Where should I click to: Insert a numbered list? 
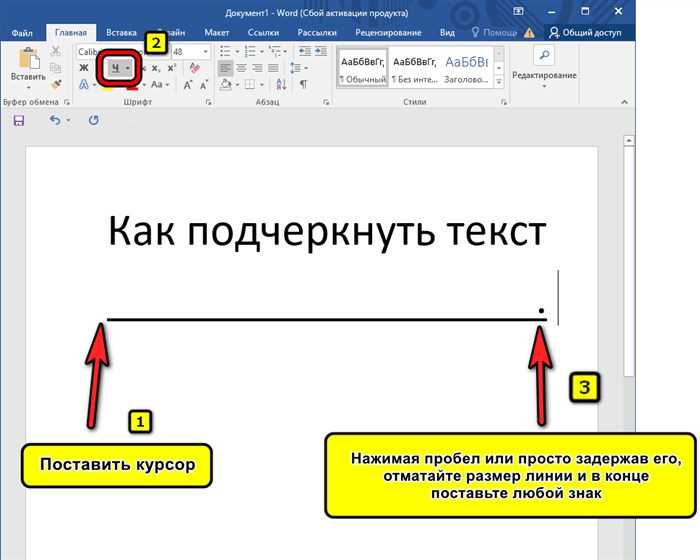tap(250, 51)
